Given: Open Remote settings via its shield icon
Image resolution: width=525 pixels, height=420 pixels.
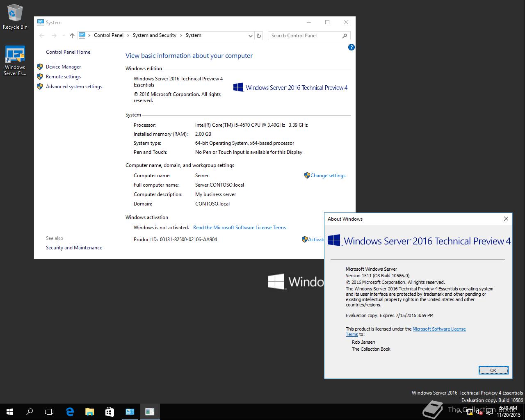Looking at the screenshot, I should click(x=40, y=77).
